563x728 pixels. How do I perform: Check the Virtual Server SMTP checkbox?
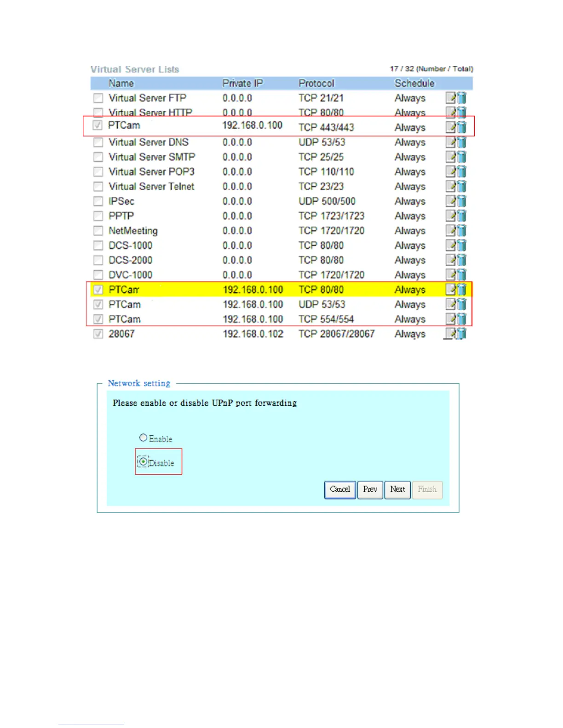[98, 157]
